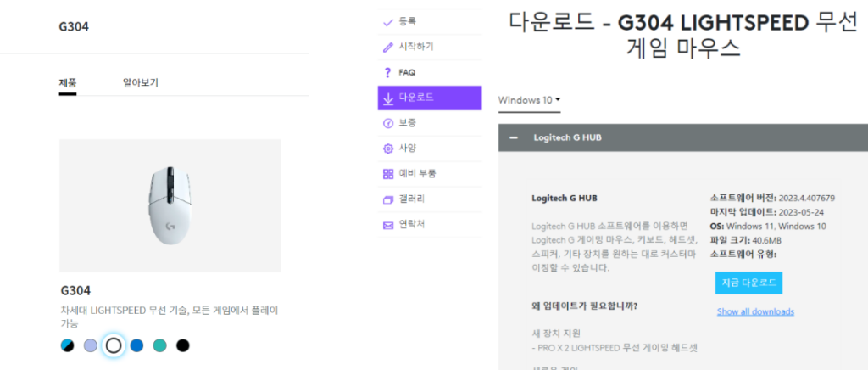Click the checkmark icon next to 등록

pos(388,21)
